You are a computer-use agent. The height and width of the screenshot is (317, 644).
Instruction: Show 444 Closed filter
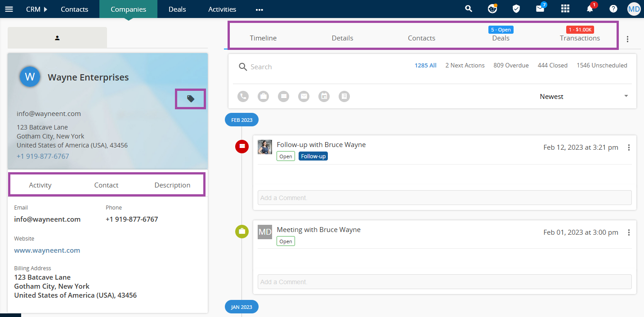[553, 65]
